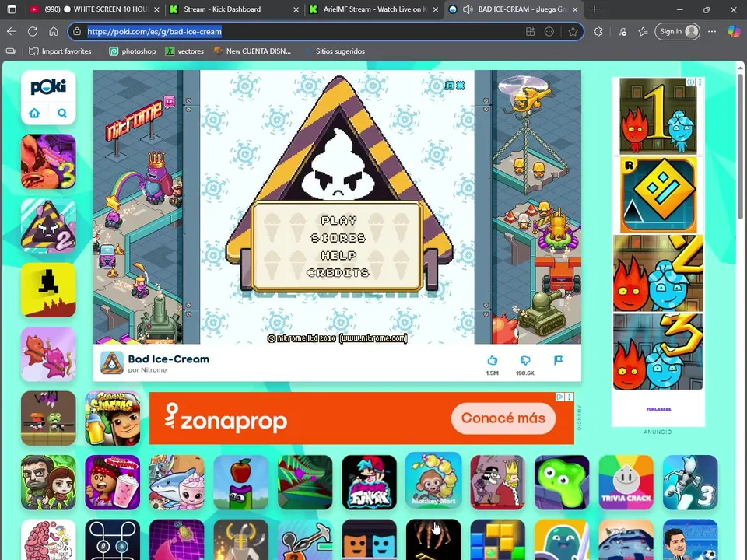The width and height of the screenshot is (747, 560).
Task: Click the Nitrome developer name
Action: pos(153,370)
